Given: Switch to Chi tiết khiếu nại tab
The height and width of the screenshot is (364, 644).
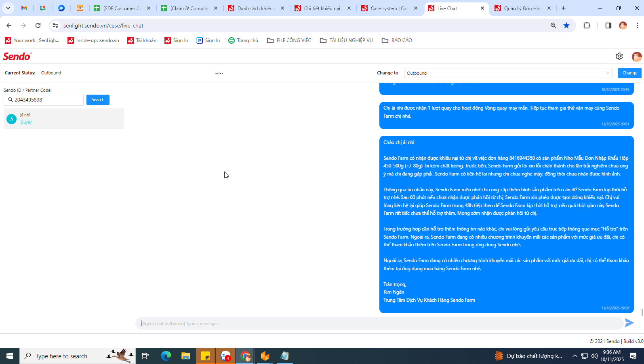Looking at the screenshot, I should click(322, 8).
